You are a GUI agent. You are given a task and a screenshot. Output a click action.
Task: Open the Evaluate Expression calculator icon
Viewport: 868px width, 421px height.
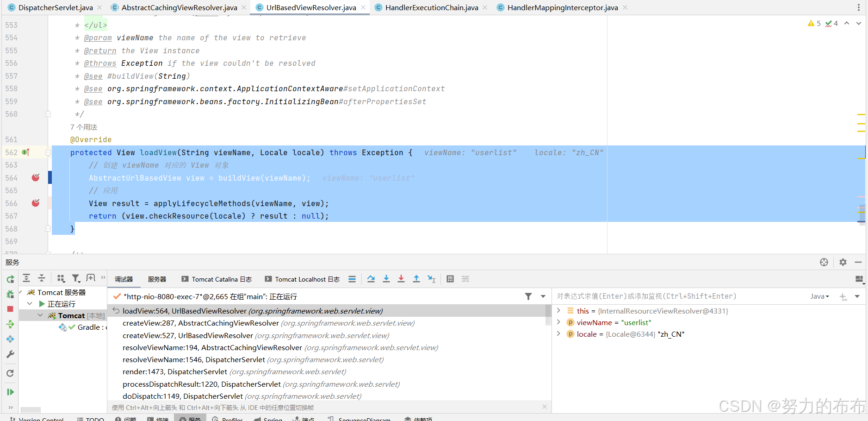pyautogui.click(x=450, y=279)
